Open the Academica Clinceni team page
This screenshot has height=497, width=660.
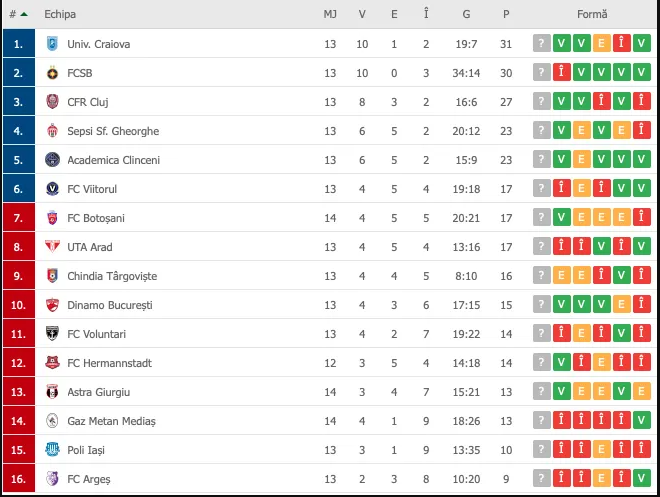(x=113, y=160)
